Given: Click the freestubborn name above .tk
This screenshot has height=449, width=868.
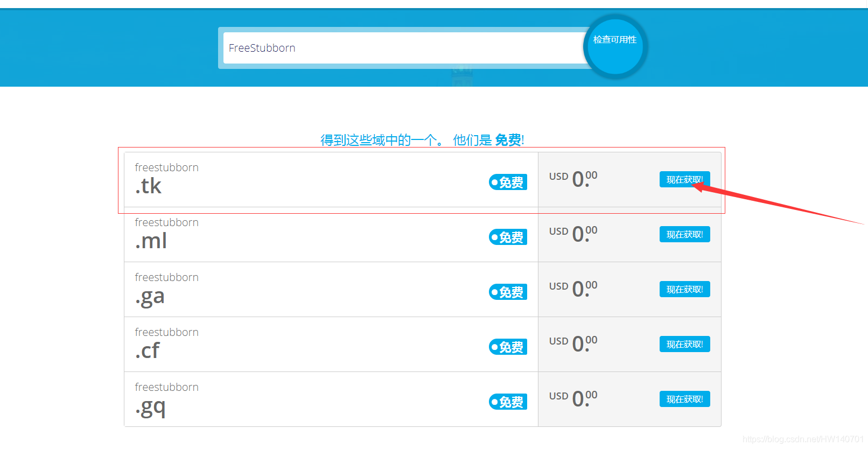Looking at the screenshot, I should pos(166,167).
